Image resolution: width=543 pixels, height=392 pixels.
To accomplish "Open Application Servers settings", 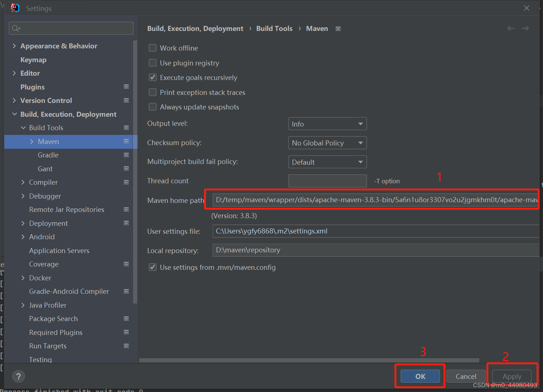I will [x=59, y=251].
